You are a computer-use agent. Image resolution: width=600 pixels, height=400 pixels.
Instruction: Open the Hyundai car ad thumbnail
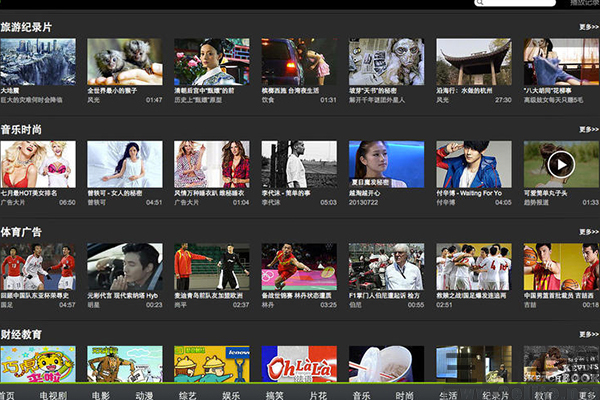click(x=125, y=267)
